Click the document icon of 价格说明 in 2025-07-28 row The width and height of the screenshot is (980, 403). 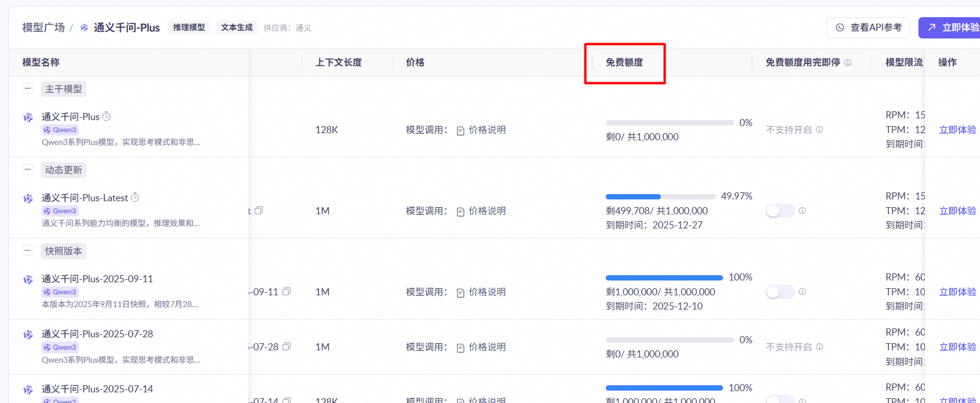point(461,348)
